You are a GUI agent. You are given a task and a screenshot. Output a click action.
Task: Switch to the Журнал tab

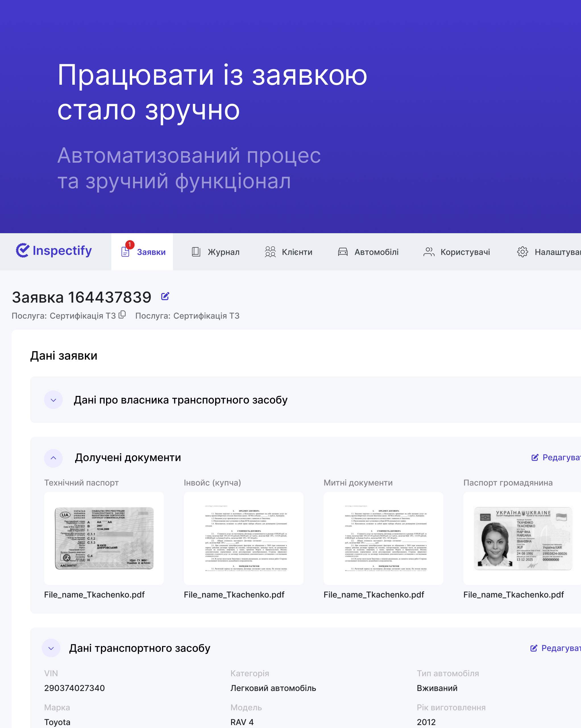(x=223, y=252)
